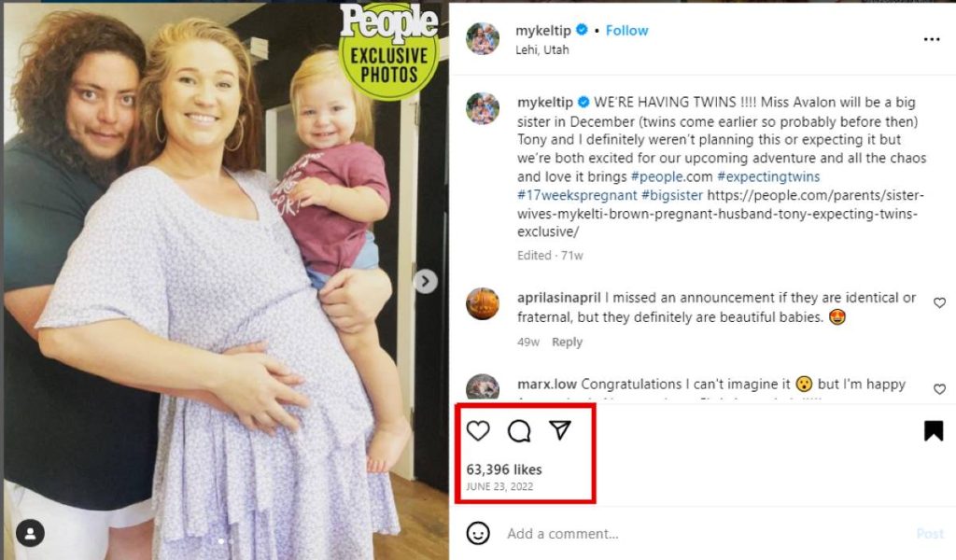956x560 pixels.
Task: Toggle the saved bookmark icon
Action: pos(933,430)
